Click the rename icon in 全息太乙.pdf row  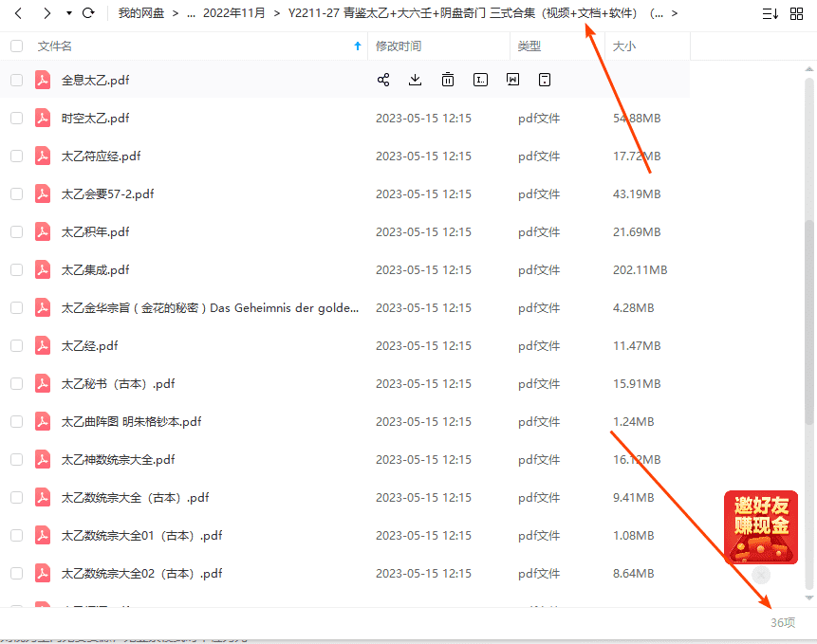click(481, 81)
